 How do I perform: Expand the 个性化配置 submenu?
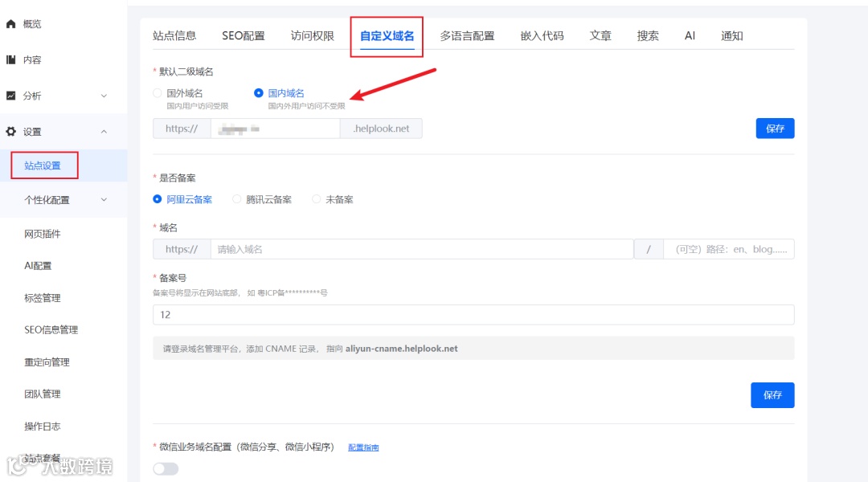coord(103,198)
